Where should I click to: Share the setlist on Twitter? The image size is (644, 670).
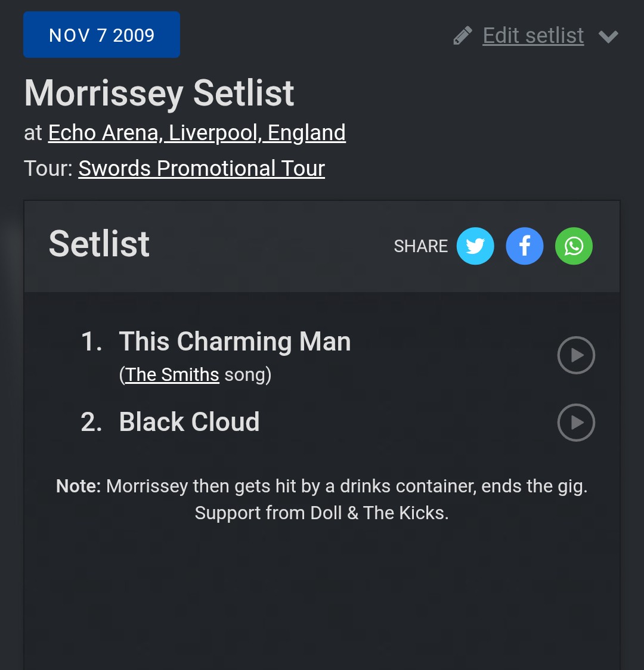point(475,246)
